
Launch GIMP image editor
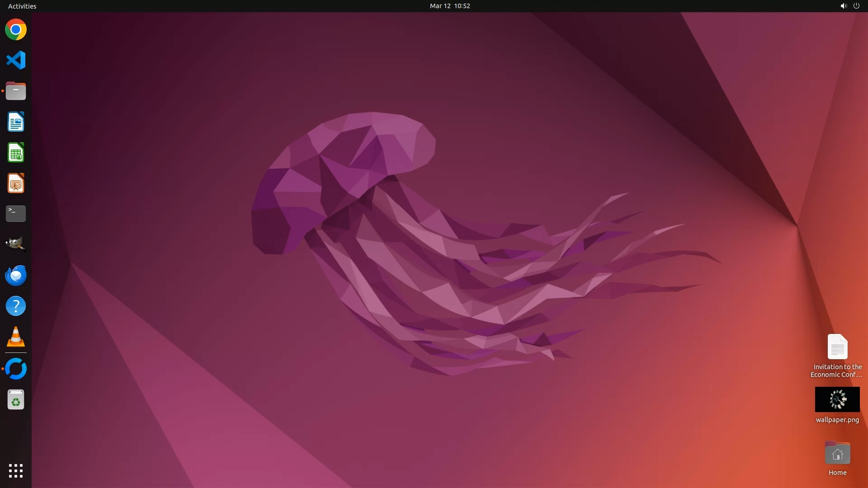(16, 244)
